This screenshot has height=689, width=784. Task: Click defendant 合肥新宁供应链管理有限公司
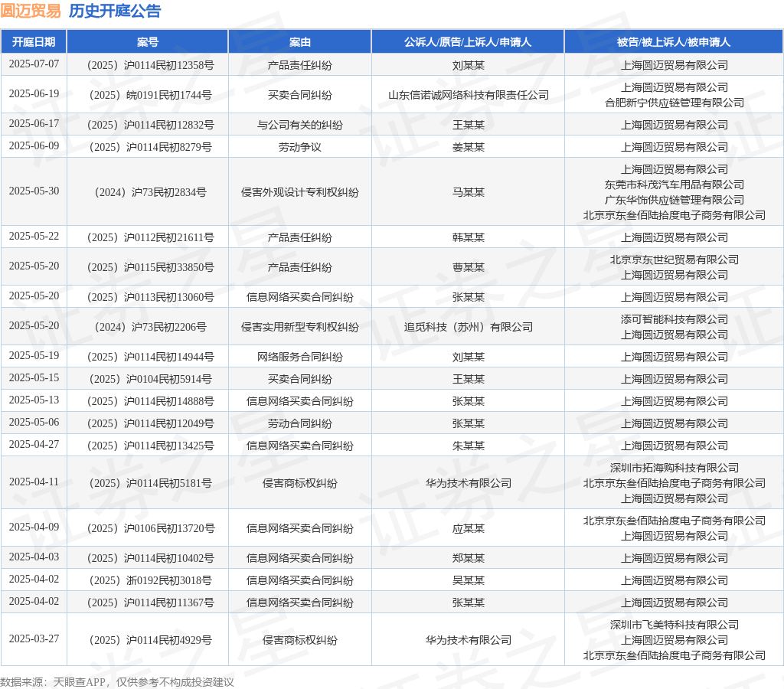[675, 103]
